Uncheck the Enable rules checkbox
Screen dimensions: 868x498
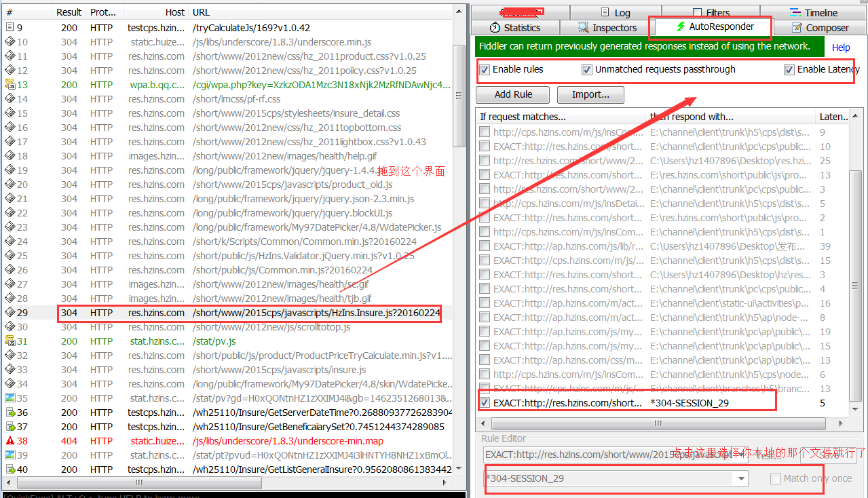485,69
